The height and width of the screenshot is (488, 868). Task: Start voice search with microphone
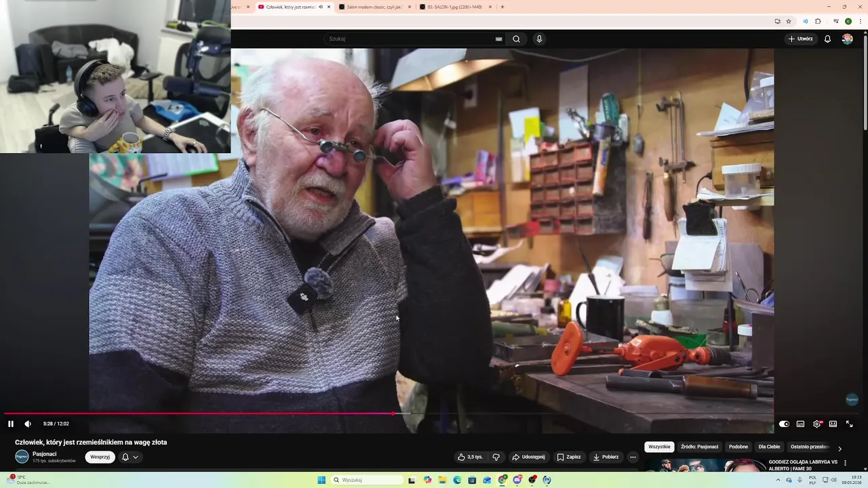click(x=539, y=39)
